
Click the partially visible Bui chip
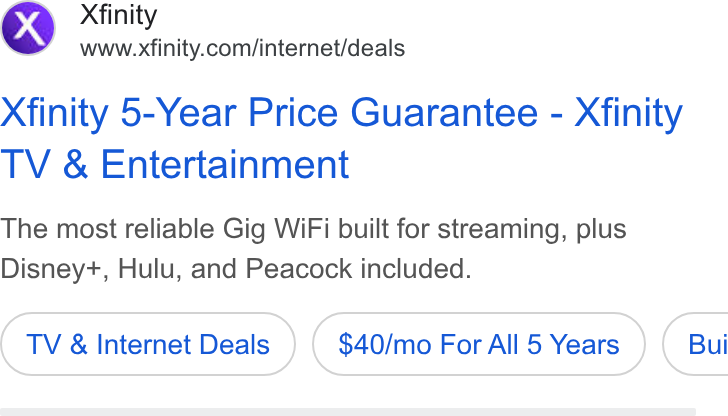pyautogui.click(x=696, y=344)
